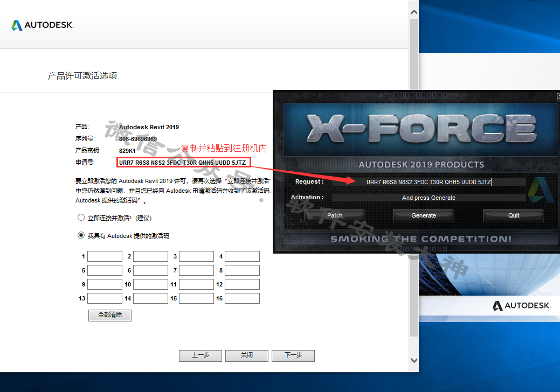Click activation code field 1
560x392 pixels.
coord(105,256)
